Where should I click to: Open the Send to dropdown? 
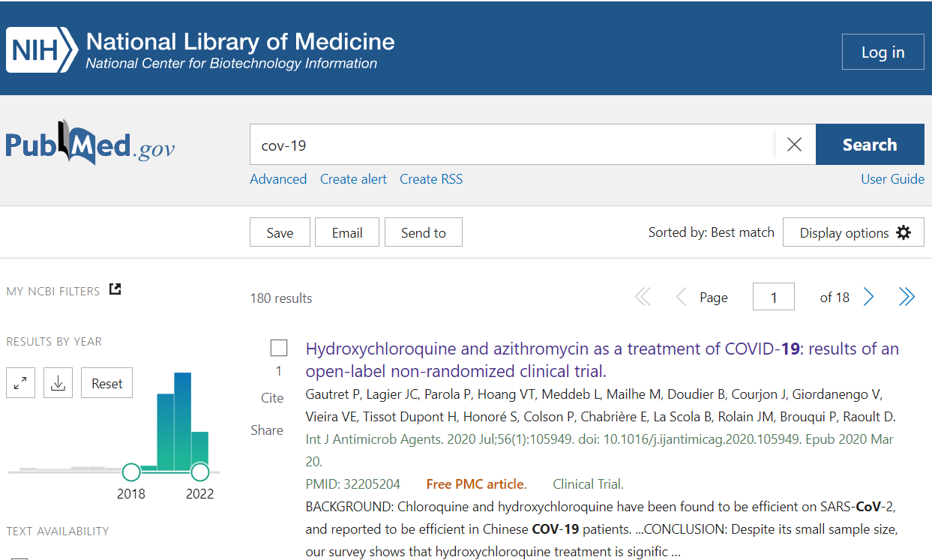point(423,232)
